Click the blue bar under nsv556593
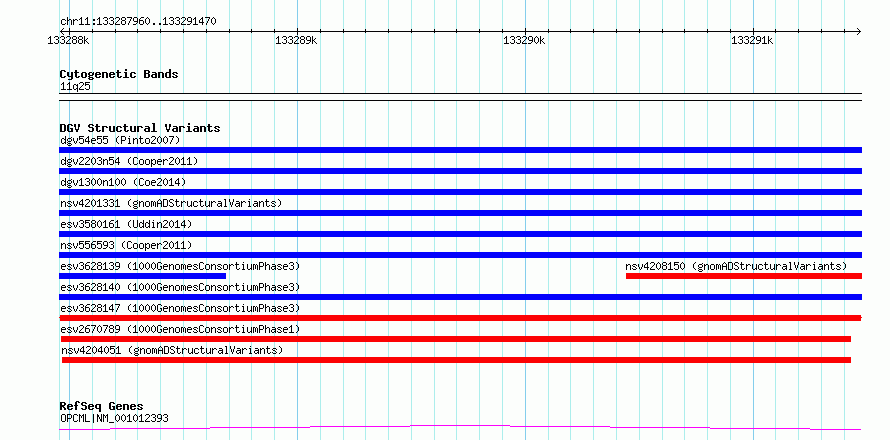The image size is (890, 440). tap(460, 255)
